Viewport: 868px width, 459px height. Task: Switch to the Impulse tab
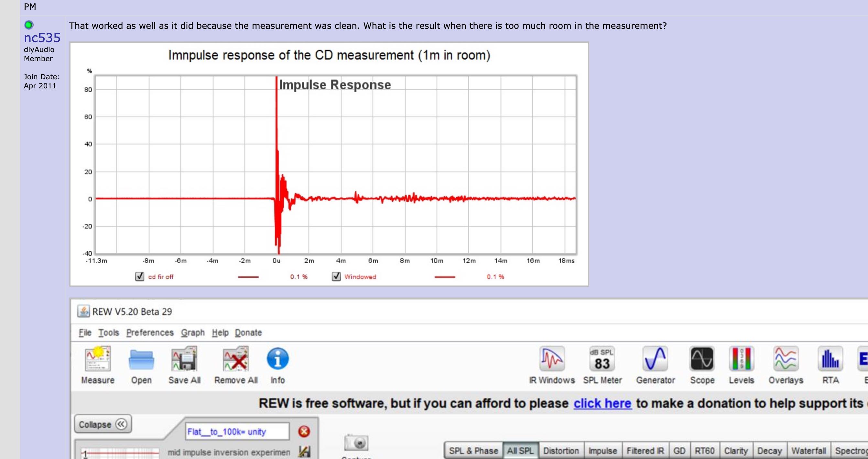(x=603, y=451)
